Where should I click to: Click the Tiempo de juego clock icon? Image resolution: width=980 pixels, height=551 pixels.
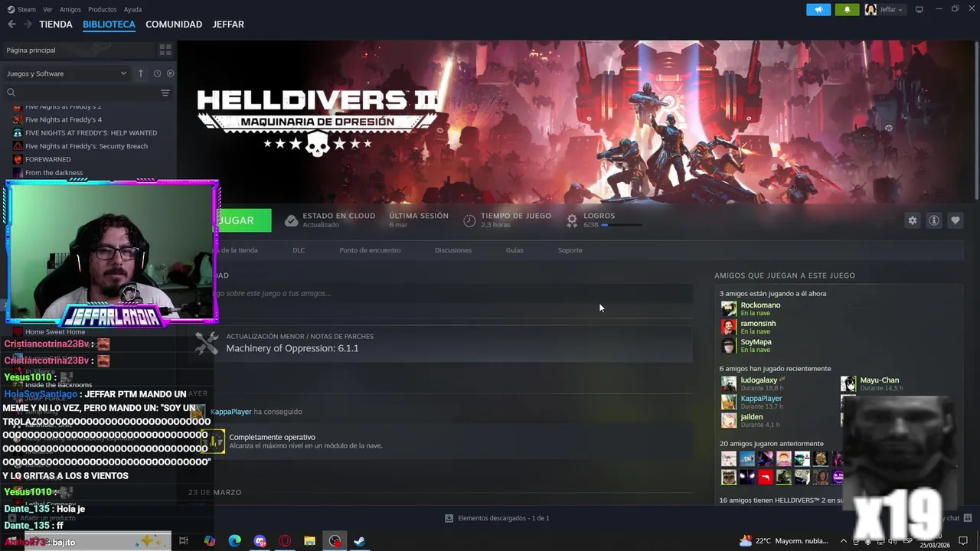coord(469,221)
